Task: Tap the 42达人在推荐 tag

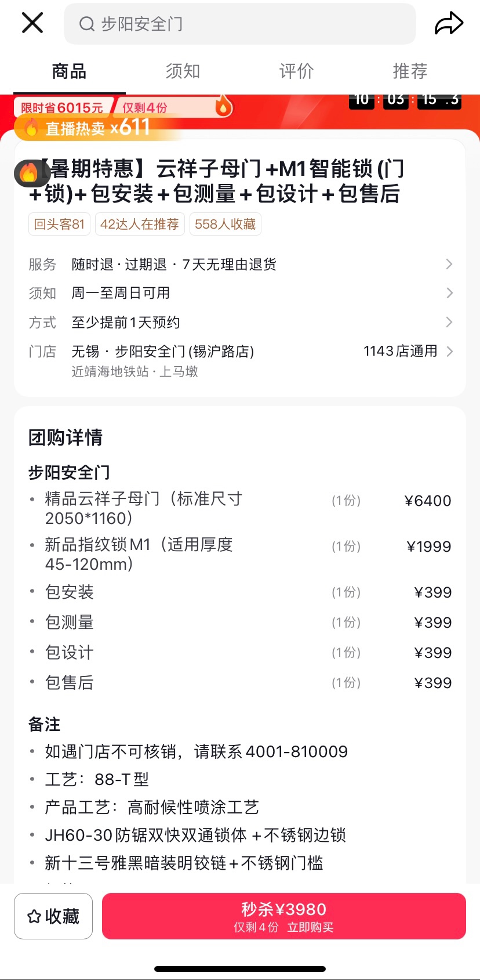Action: click(139, 225)
